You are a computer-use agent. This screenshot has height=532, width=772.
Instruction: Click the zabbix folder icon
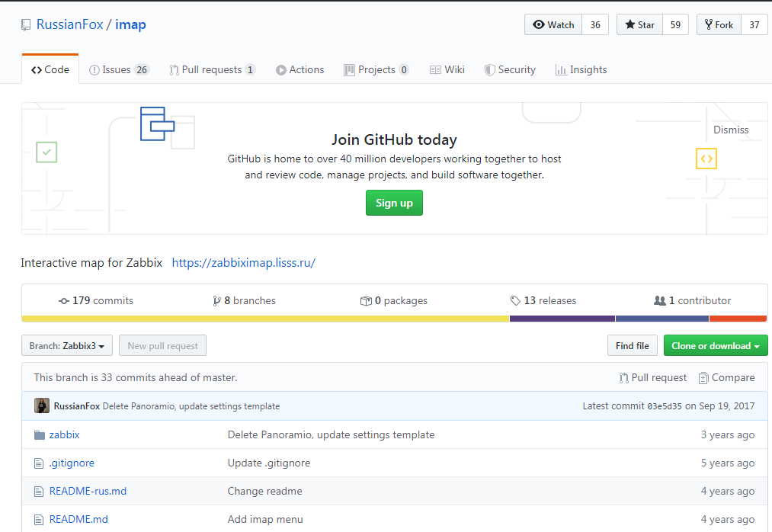pyautogui.click(x=40, y=435)
